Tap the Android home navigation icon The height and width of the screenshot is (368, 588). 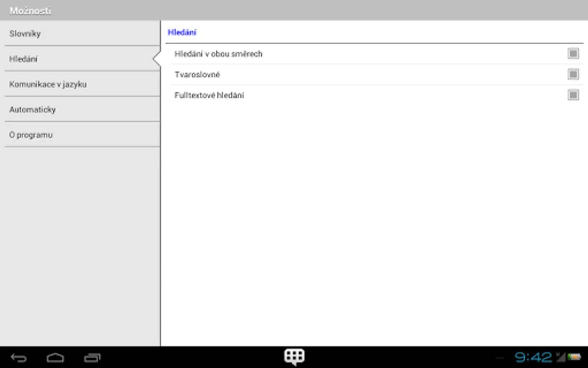(x=55, y=358)
